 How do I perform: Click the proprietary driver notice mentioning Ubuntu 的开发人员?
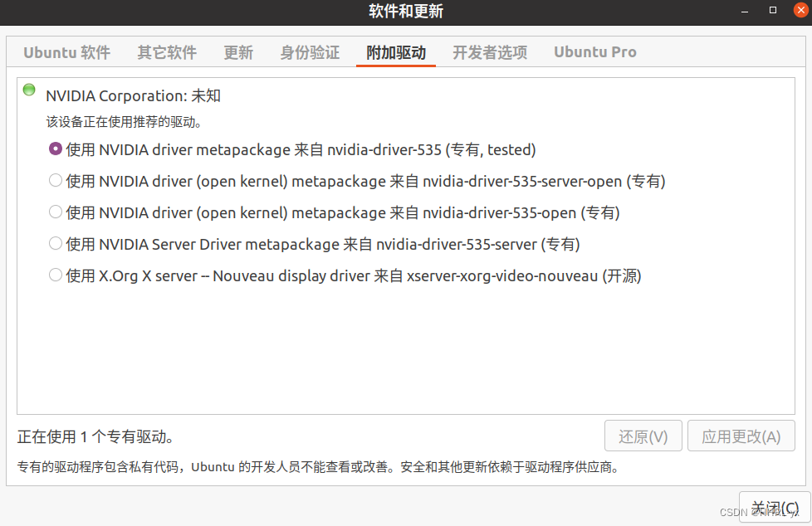(319, 467)
